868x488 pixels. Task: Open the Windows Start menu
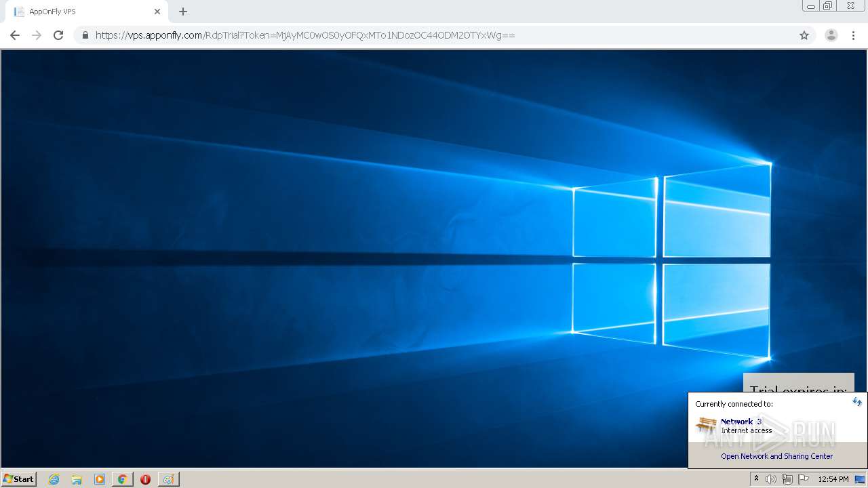pos(19,479)
